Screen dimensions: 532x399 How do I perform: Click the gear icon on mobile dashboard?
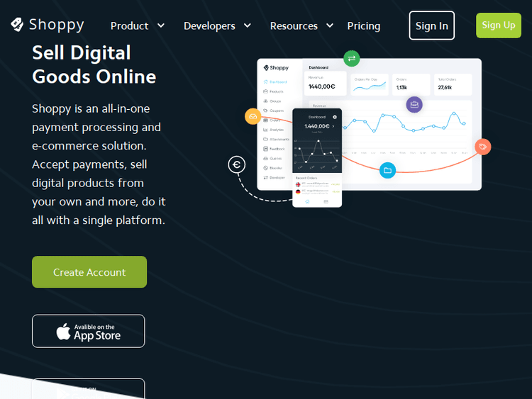(335, 117)
